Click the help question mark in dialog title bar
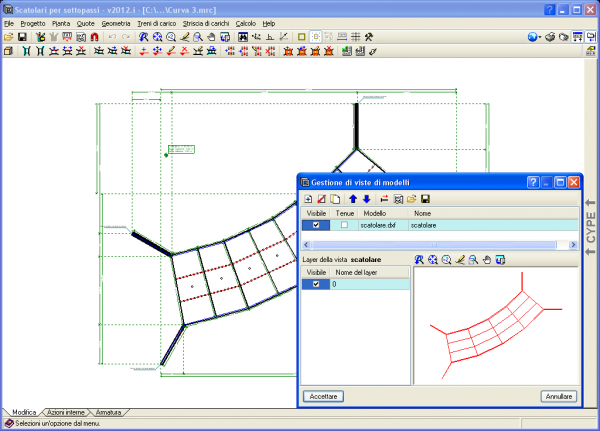Screen dimensions: 600x431 pyautogui.click(x=533, y=183)
